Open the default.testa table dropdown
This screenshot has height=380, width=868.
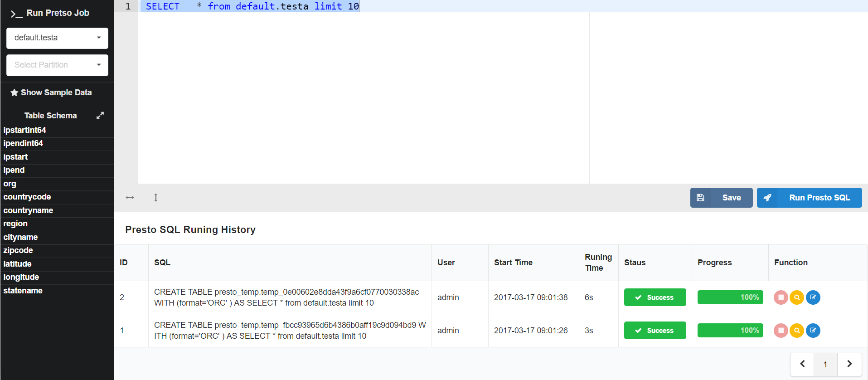coord(57,38)
